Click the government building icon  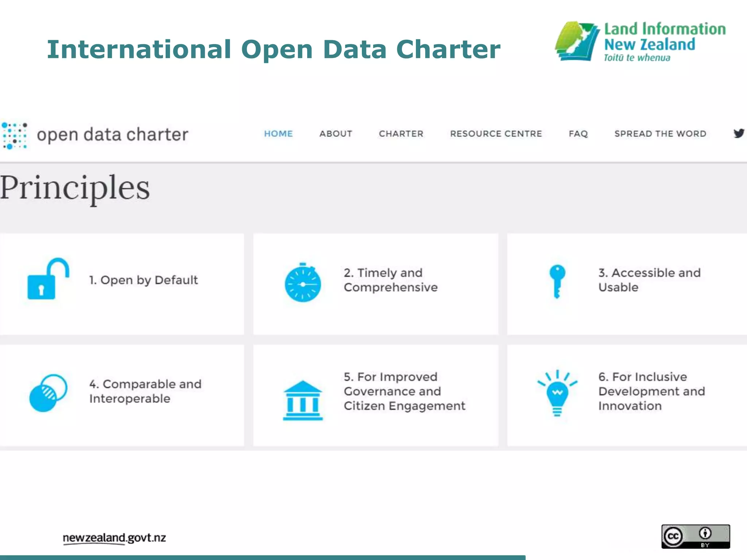coord(303,400)
